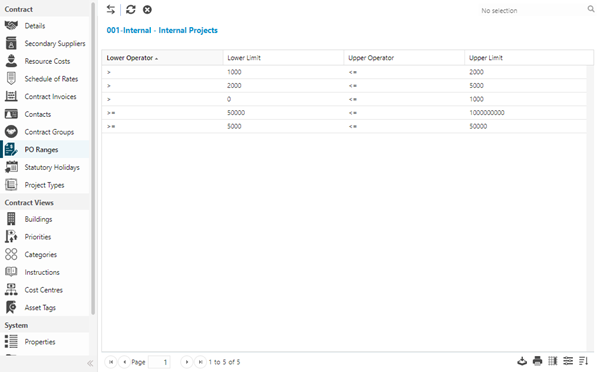The image size is (600, 372).
Task: Sort by Upper Operator column header
Action: point(404,58)
